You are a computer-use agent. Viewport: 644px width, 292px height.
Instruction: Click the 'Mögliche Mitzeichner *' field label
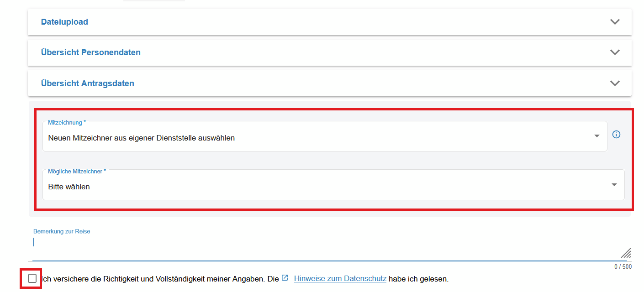point(77,172)
